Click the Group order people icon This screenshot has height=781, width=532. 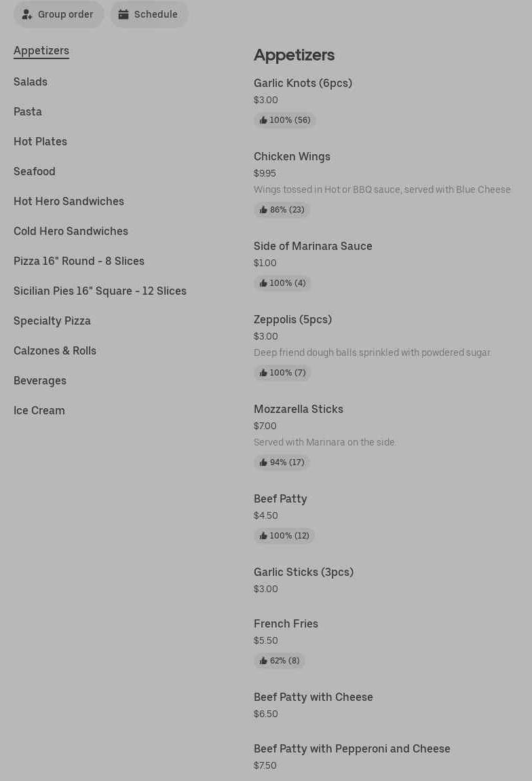pos(26,14)
